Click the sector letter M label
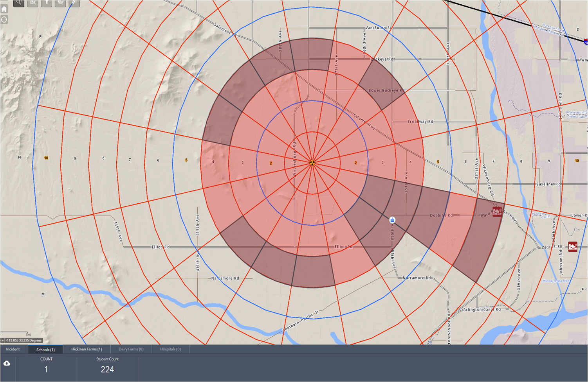 click(43, 294)
